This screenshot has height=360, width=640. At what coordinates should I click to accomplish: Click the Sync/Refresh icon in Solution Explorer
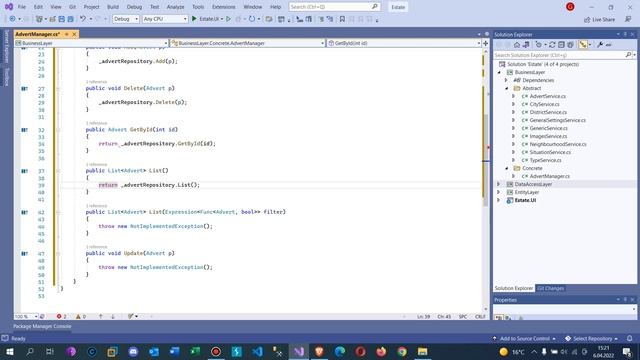(x=552, y=45)
